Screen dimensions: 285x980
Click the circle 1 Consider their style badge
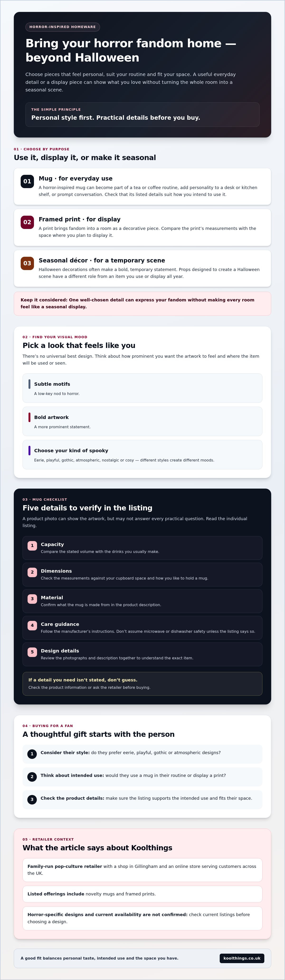32,754
